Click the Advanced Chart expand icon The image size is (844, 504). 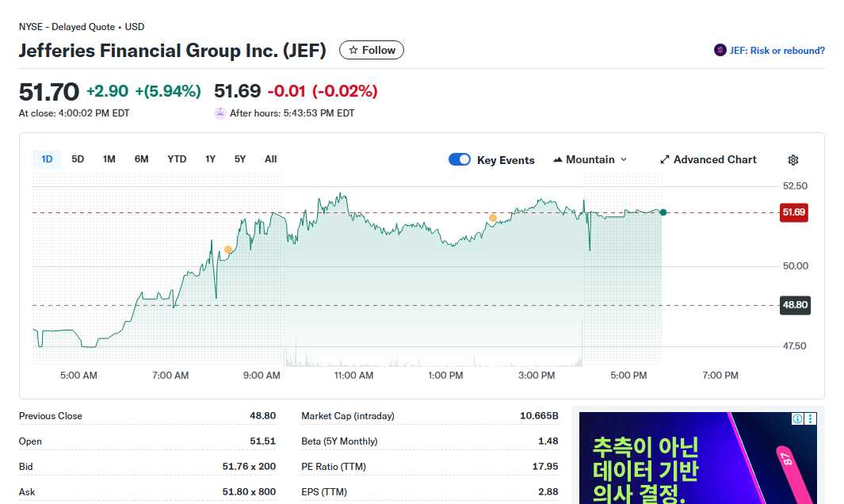coord(665,159)
